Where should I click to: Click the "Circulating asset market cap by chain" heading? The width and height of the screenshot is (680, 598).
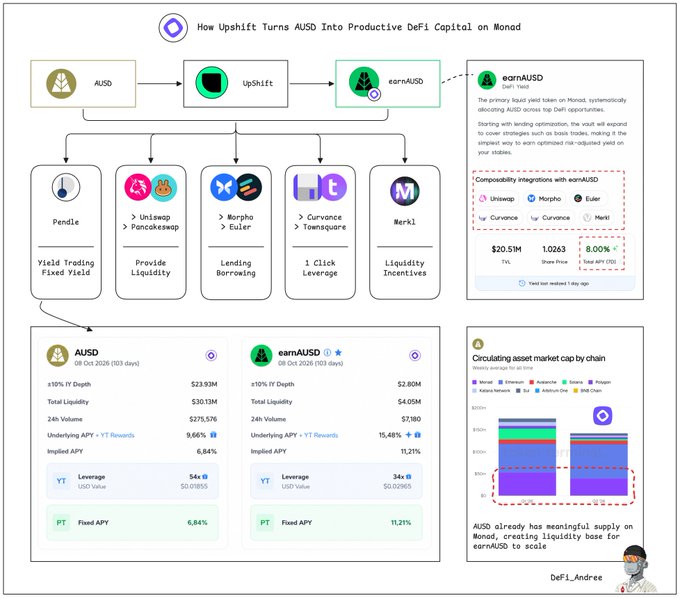539,358
